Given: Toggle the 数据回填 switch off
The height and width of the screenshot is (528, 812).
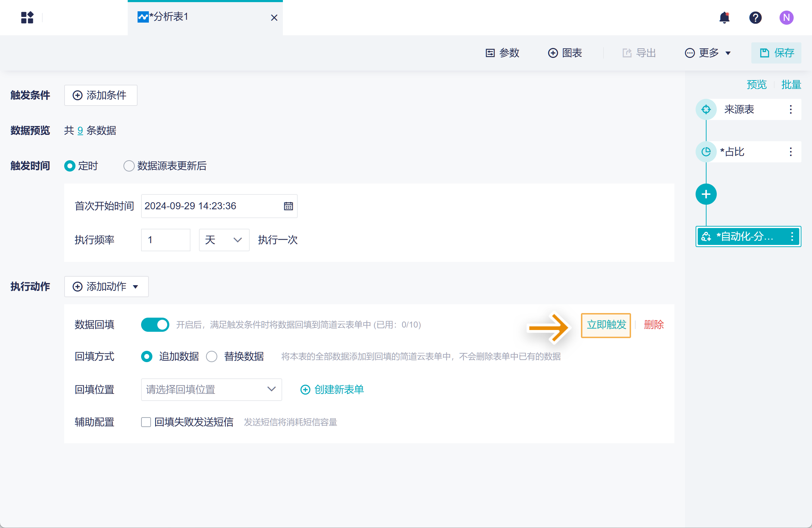Looking at the screenshot, I should 155,325.
